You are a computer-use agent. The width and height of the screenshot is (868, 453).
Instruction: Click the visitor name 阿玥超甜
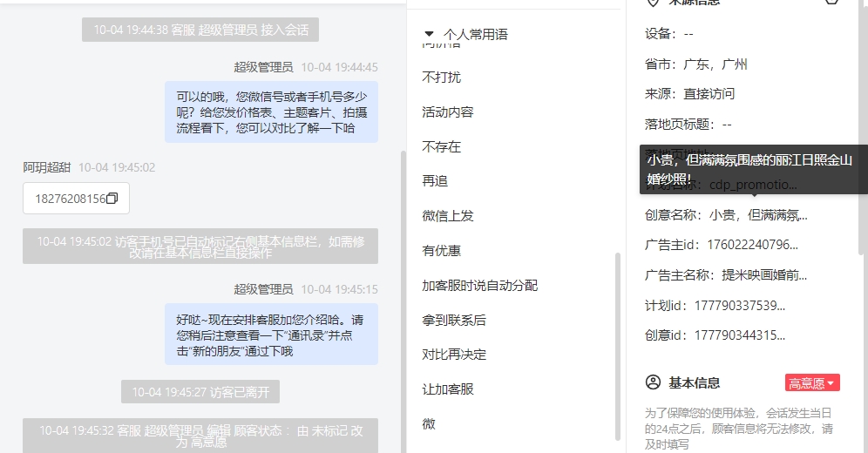46,167
